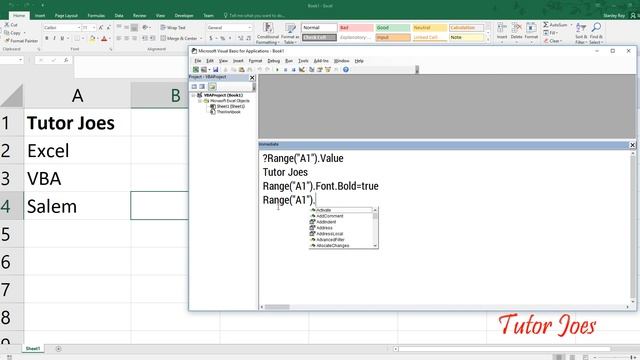This screenshot has width=640, height=360.
Task: Apply the Bad cell style
Action: [356, 28]
